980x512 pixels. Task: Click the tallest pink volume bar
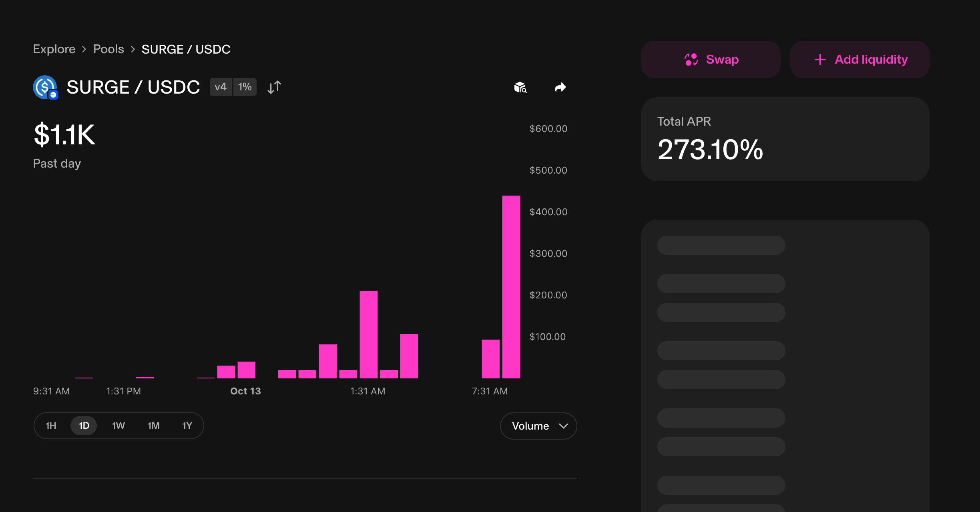coord(511,286)
